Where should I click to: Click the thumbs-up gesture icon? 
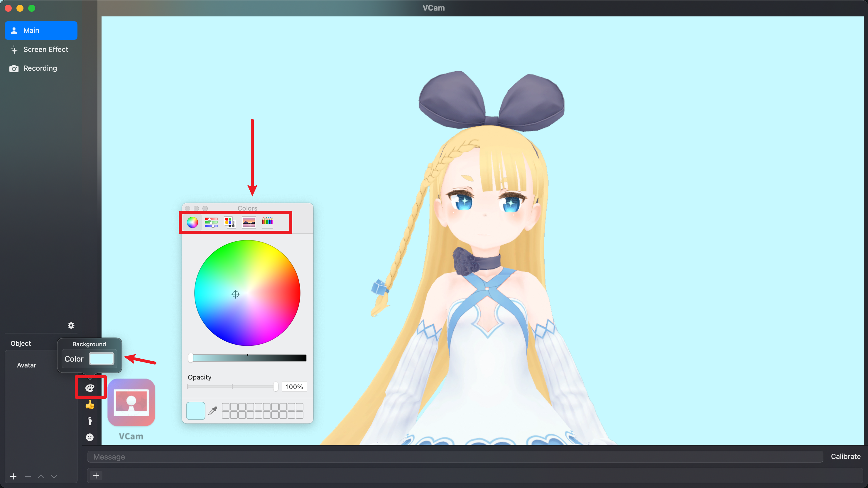pos(89,404)
